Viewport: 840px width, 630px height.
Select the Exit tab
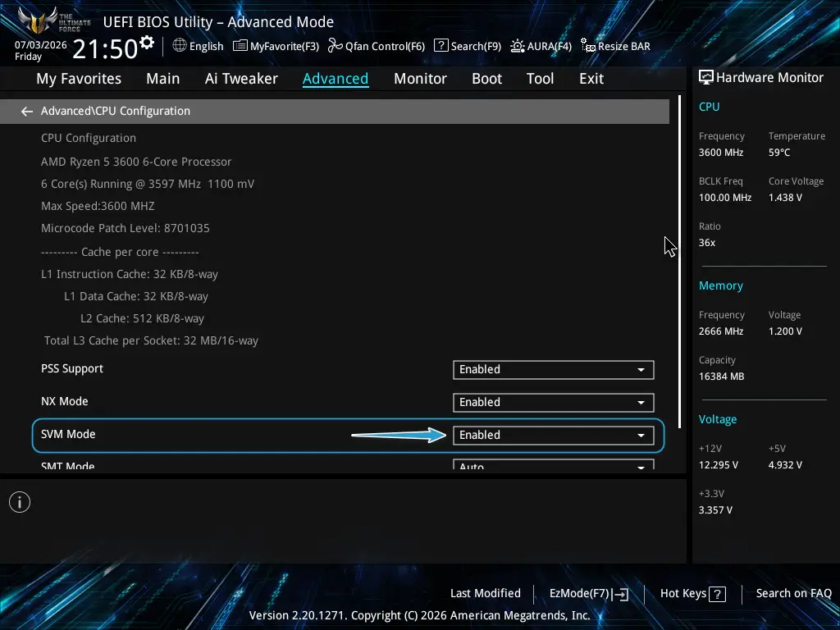pyautogui.click(x=591, y=79)
